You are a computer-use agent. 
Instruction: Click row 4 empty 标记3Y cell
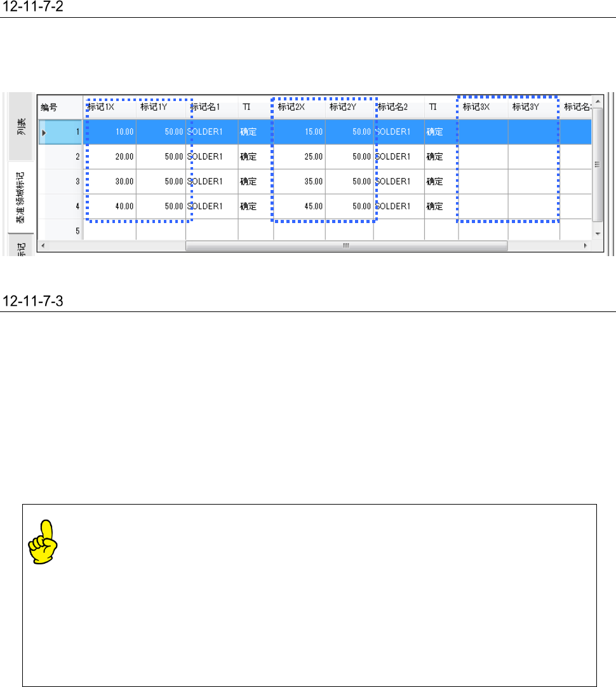(x=533, y=207)
